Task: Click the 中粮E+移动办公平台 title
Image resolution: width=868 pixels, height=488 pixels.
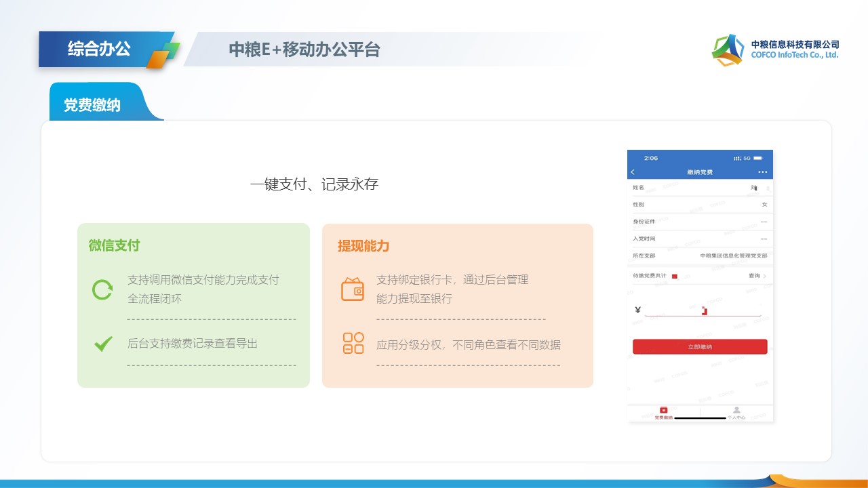Action: [x=304, y=49]
